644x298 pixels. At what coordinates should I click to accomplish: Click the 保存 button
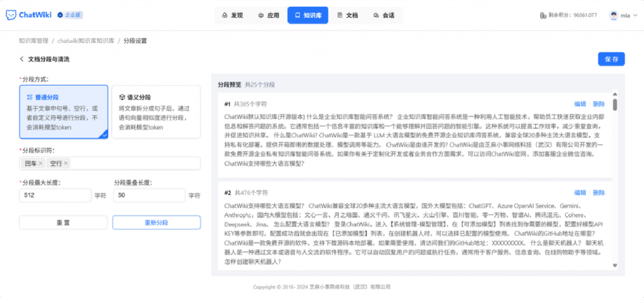[x=611, y=59]
